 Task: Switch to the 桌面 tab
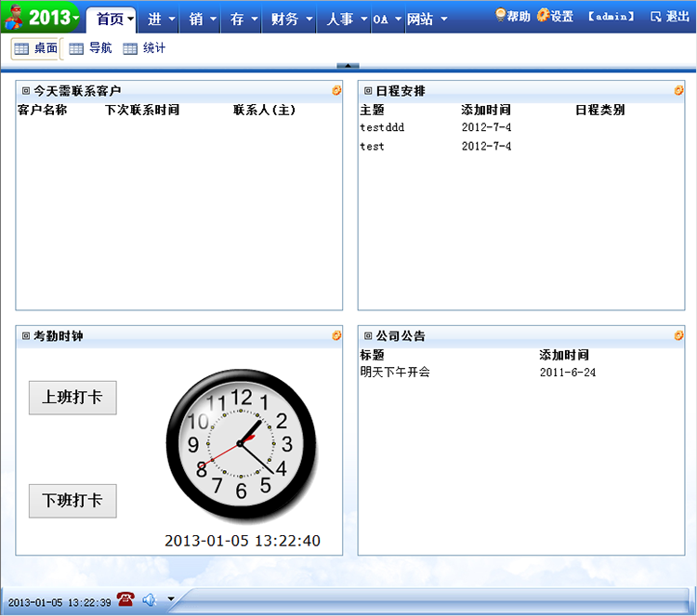(35, 48)
